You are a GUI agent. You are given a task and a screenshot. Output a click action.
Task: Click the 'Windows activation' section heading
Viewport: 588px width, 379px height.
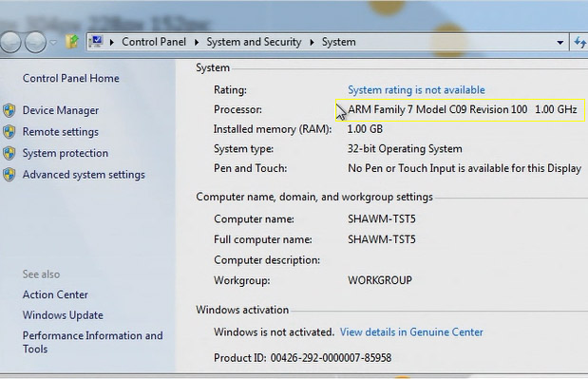tap(242, 310)
